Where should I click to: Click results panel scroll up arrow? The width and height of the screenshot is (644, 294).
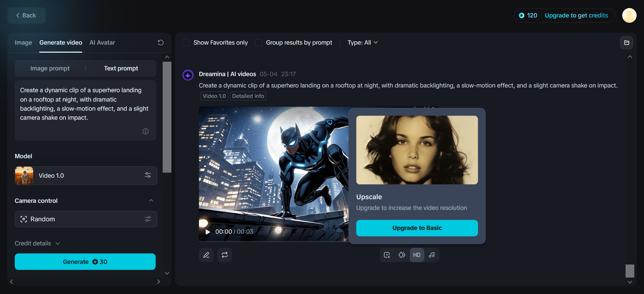pyautogui.click(x=630, y=57)
